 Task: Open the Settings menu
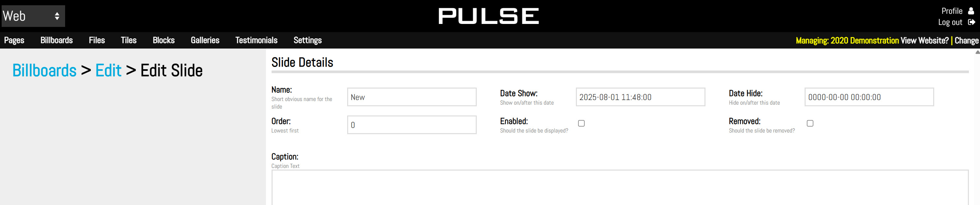point(308,40)
